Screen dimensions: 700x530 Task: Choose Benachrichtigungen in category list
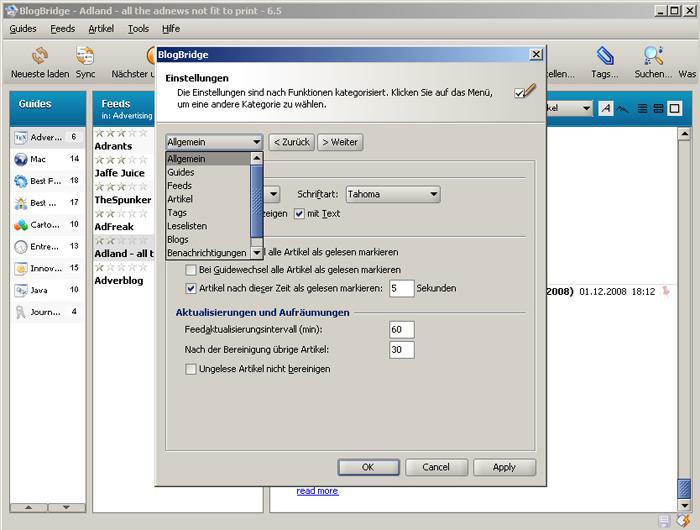click(208, 253)
